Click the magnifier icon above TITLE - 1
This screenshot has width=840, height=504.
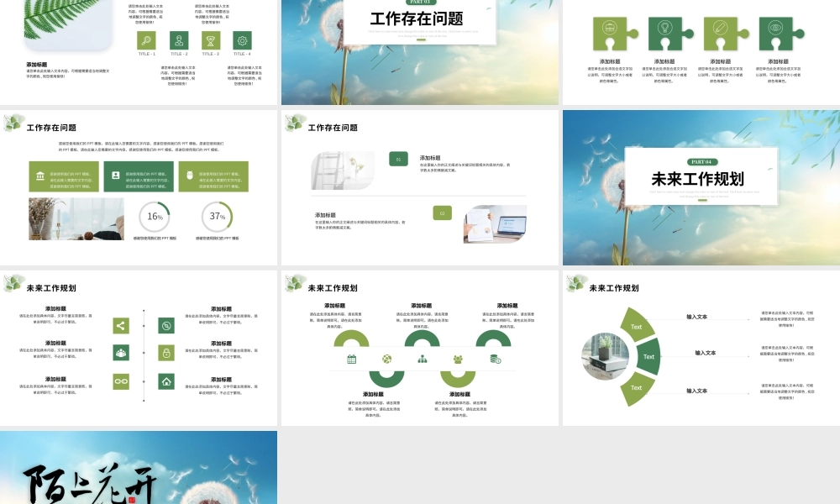pyautogui.click(x=146, y=40)
